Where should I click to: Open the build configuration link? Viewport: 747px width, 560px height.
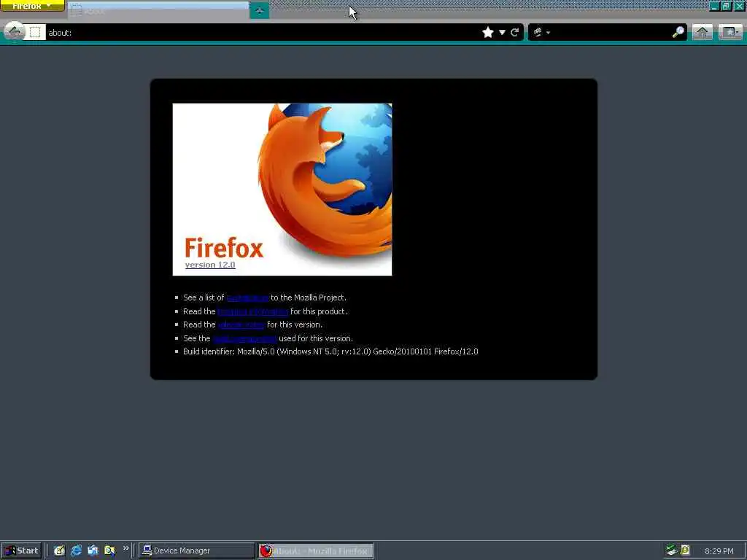(244, 338)
